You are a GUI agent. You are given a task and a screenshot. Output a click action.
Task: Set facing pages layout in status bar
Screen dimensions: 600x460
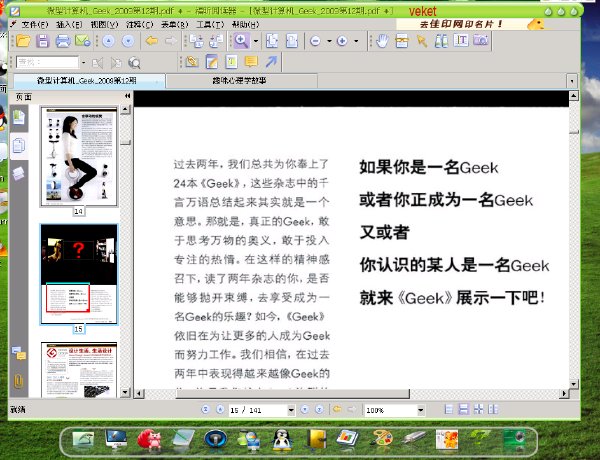tap(493, 409)
